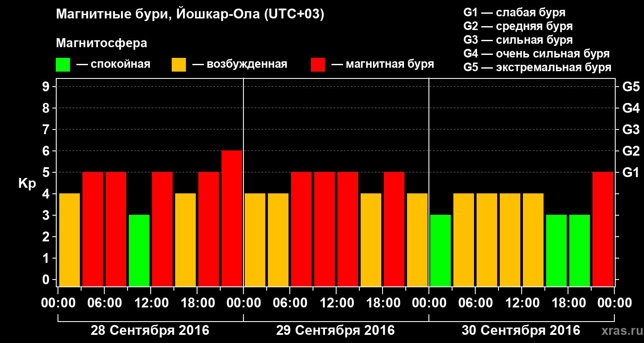This screenshot has height=343, width=644.
Task: Click the 30 September 18:00–21:00 green bar
Action: (580, 250)
